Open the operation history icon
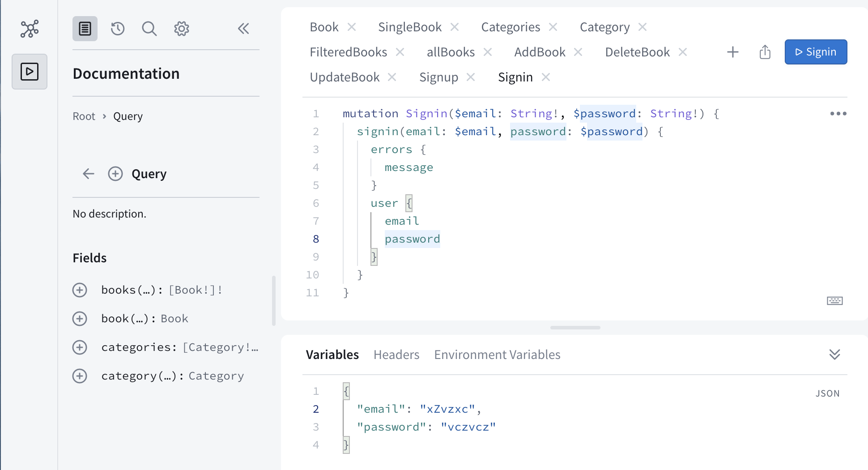 [118, 29]
